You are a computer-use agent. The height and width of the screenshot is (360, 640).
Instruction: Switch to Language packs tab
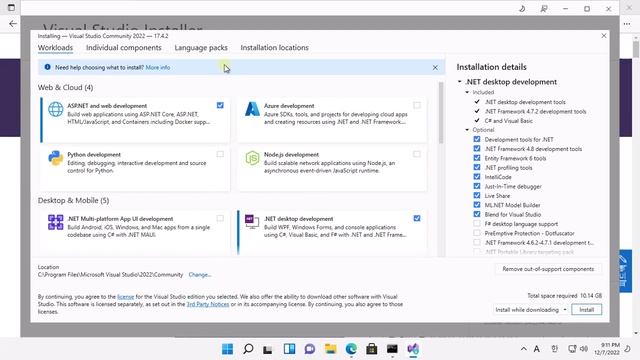201,48
